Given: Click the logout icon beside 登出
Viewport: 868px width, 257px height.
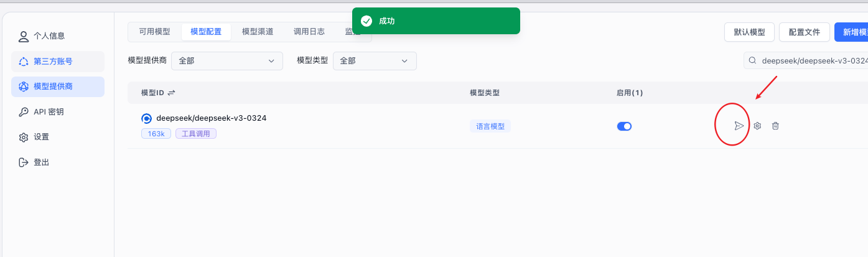Looking at the screenshot, I should pyautogui.click(x=24, y=162).
